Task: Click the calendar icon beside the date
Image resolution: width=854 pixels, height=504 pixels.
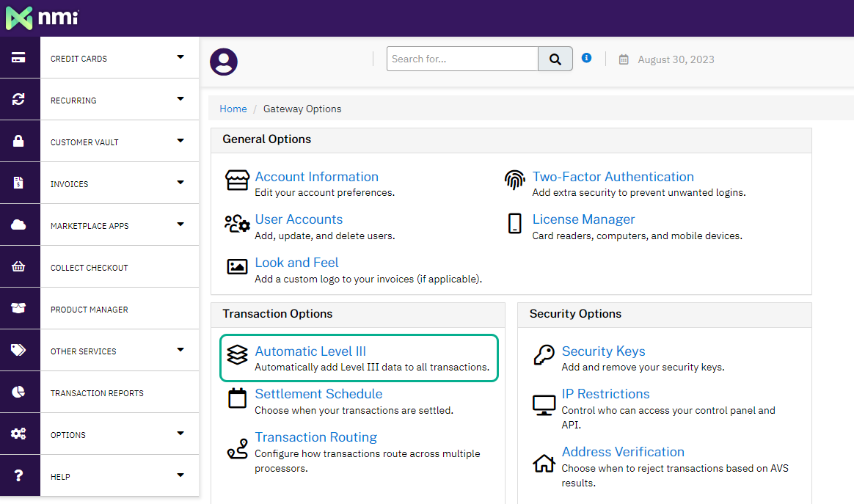Action: 624,59
